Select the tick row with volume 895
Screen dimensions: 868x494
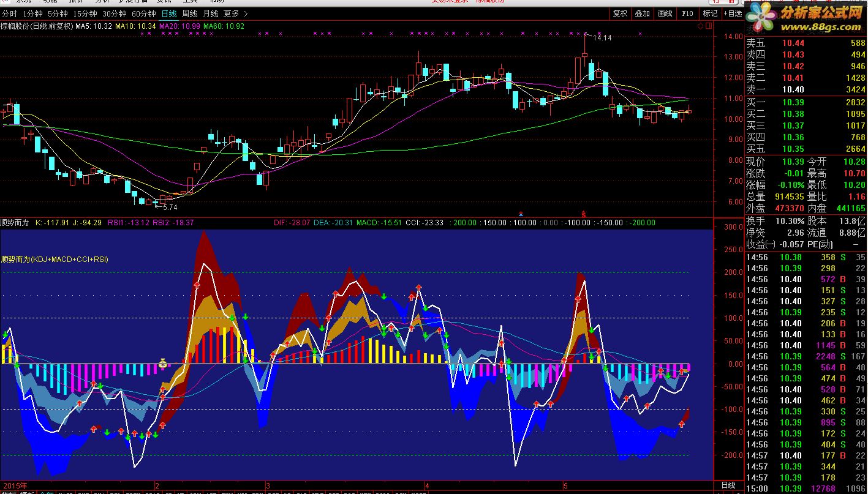(x=806, y=422)
